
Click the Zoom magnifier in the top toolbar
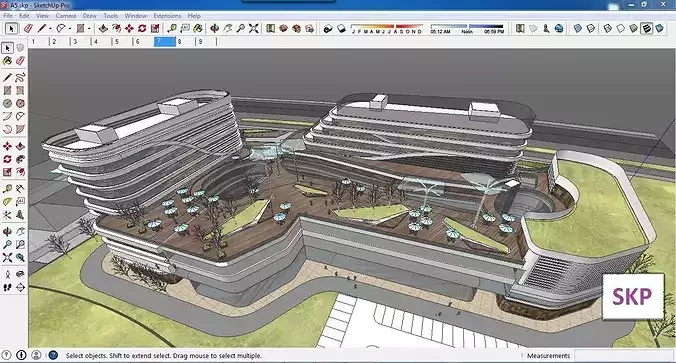pos(241,28)
